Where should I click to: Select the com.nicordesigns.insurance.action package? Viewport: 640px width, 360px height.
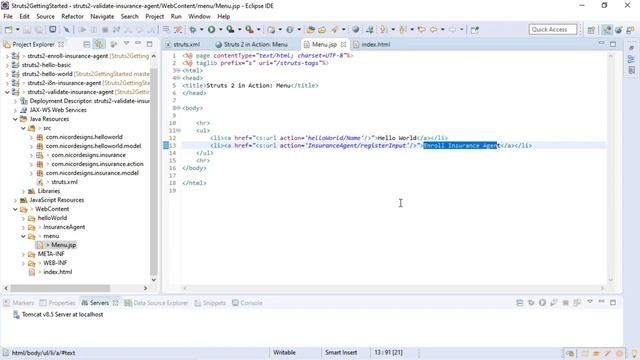click(97, 164)
